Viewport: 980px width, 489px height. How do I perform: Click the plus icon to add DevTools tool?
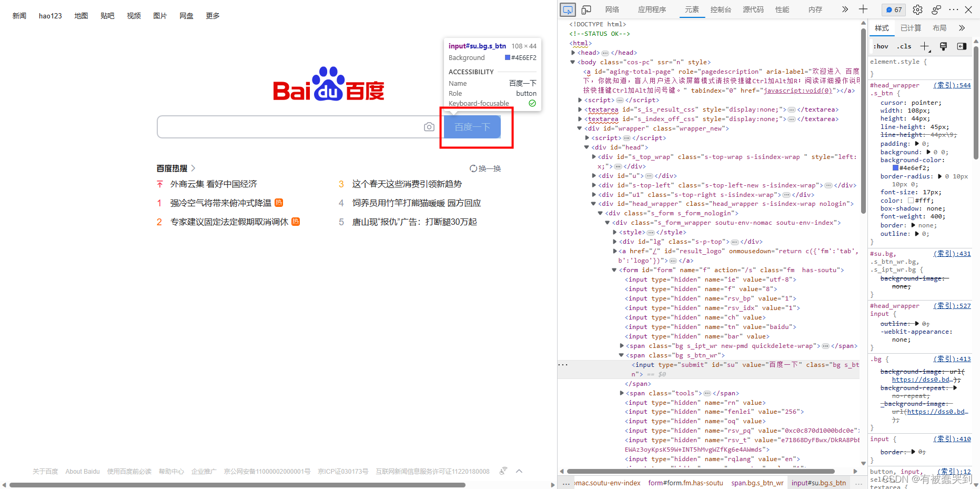(863, 9)
